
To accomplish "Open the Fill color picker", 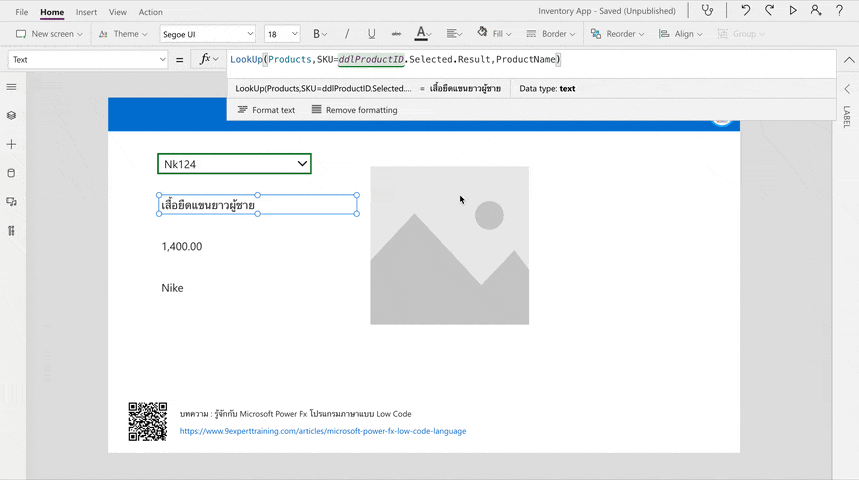I will click(x=494, y=34).
